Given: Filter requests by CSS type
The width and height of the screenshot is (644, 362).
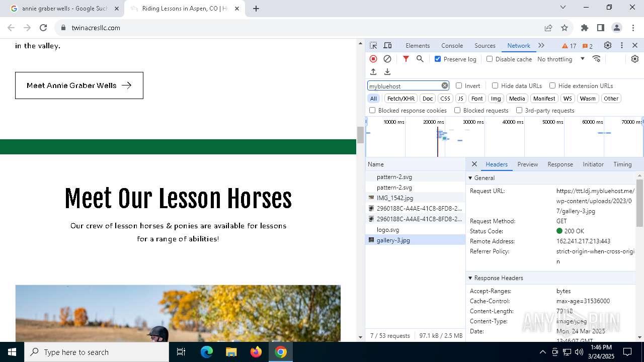Looking at the screenshot, I should 445,99.
